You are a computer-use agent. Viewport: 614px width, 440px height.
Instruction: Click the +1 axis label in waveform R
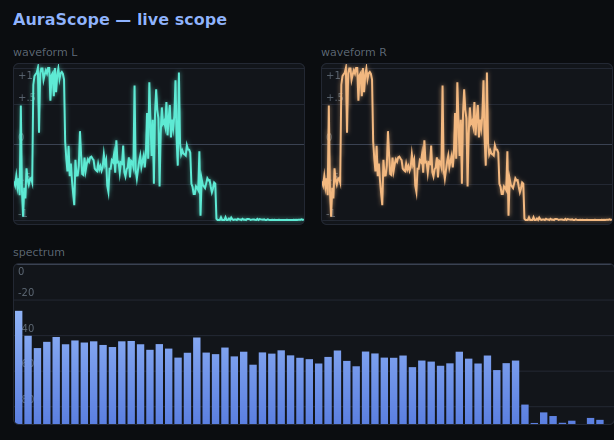click(x=334, y=76)
